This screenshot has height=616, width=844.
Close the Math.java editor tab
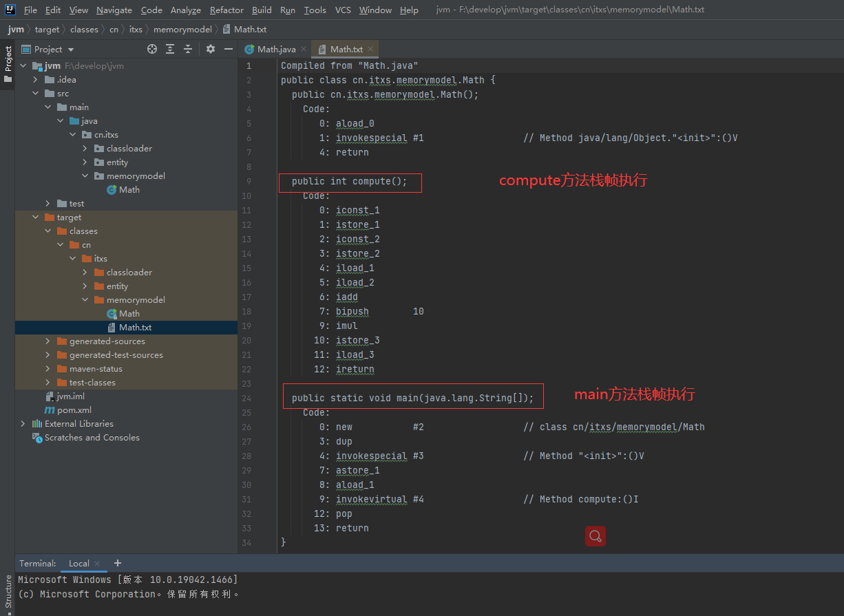coord(304,49)
